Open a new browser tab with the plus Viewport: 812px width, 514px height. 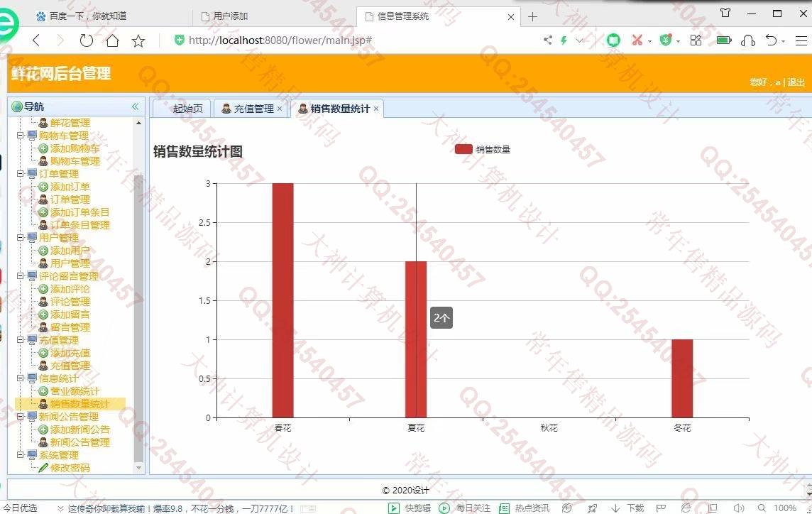tap(532, 17)
